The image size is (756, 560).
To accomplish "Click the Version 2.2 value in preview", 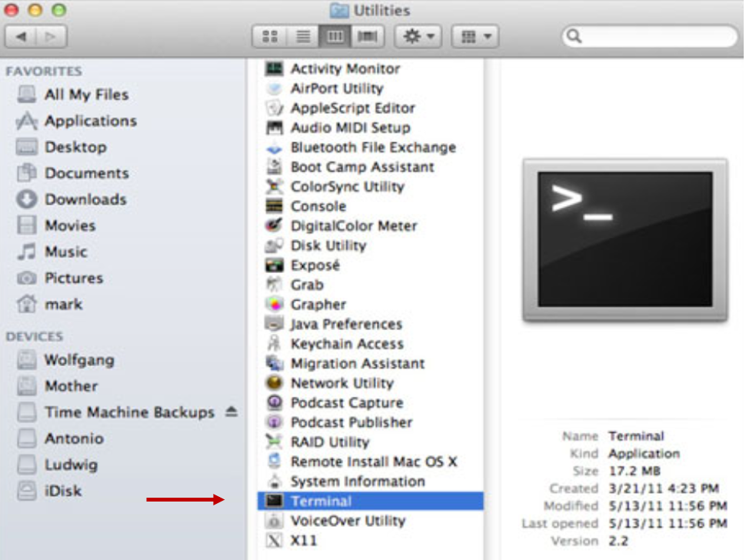I will pos(618,542).
